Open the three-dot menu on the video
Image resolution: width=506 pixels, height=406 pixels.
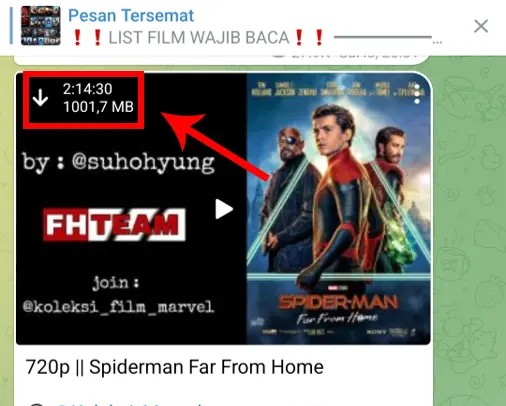417,94
